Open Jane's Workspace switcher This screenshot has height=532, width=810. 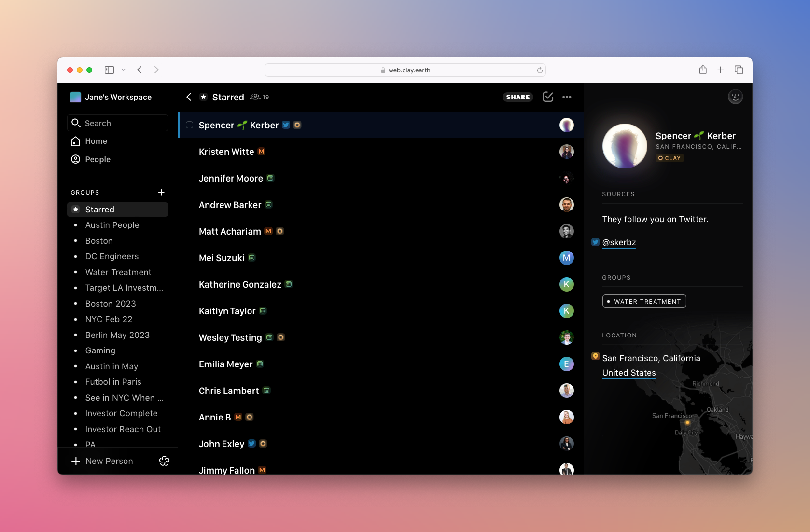pyautogui.click(x=111, y=97)
